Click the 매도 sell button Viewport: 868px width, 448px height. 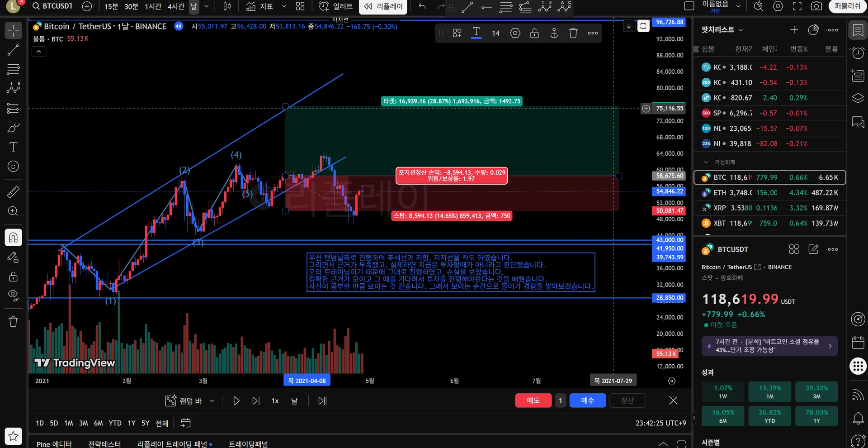(533, 400)
